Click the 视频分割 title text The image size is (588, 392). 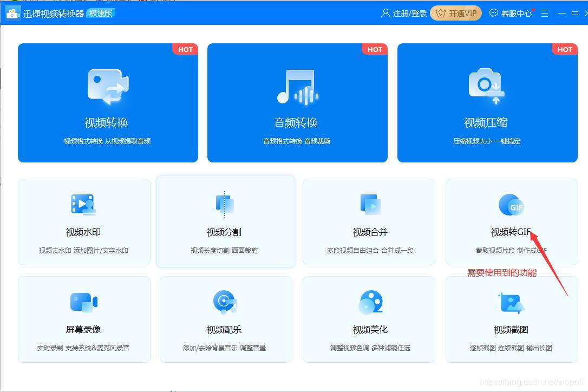tap(224, 232)
